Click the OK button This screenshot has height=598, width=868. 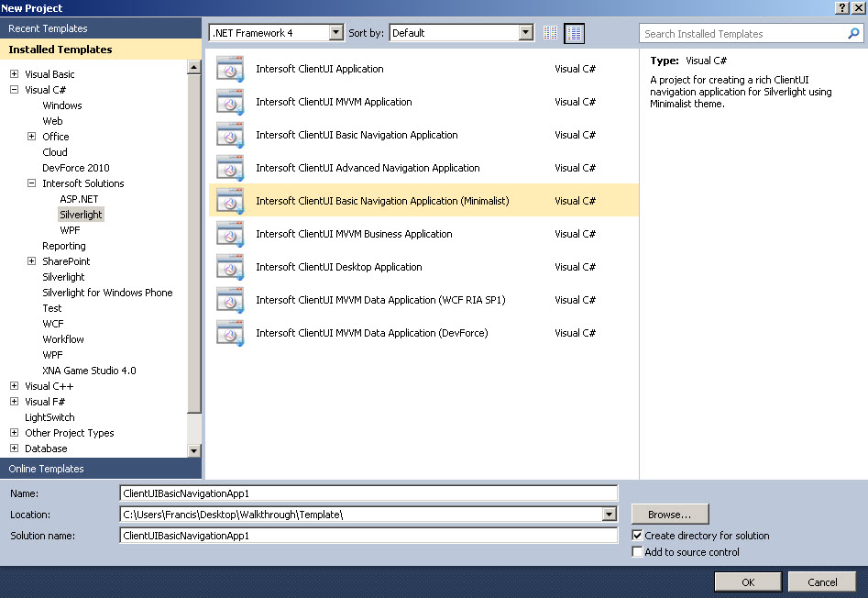click(748, 581)
